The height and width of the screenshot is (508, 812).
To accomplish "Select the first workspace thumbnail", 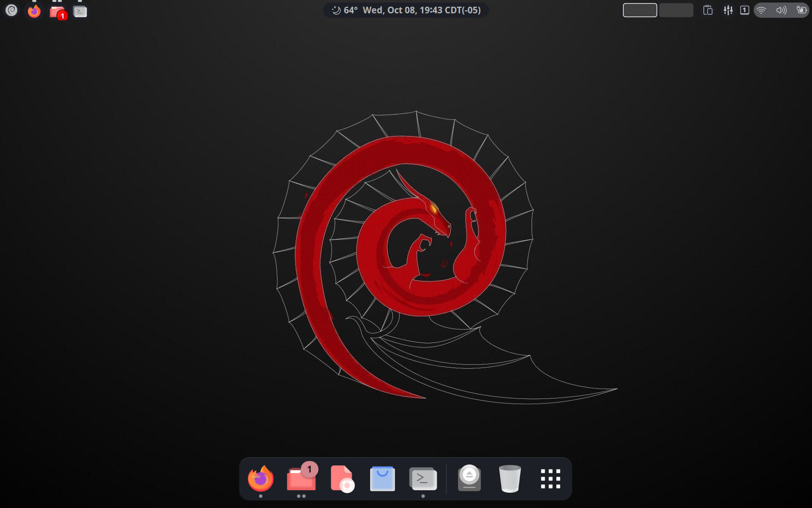I will (639, 10).
